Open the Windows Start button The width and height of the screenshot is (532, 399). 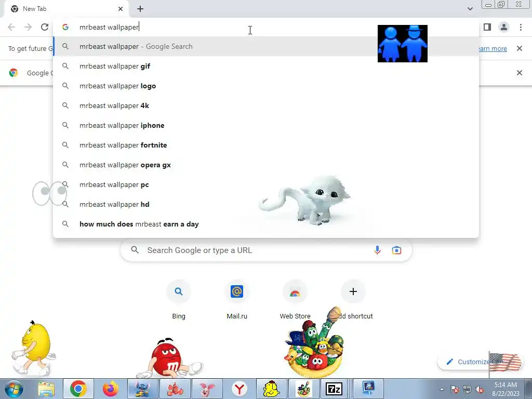(x=14, y=389)
